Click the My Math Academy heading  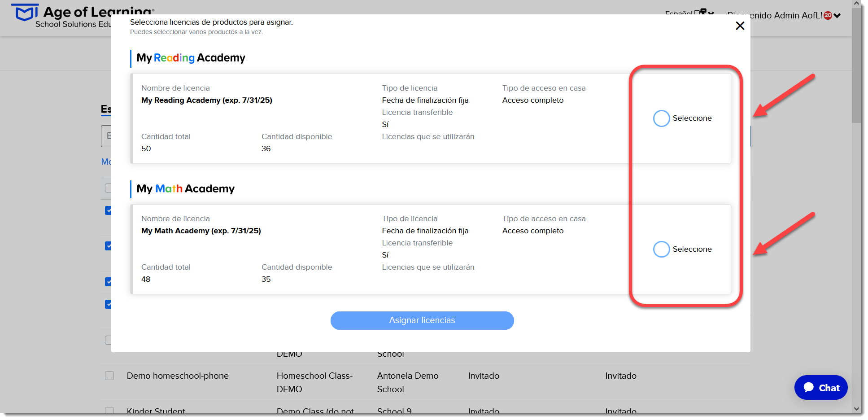coord(186,188)
